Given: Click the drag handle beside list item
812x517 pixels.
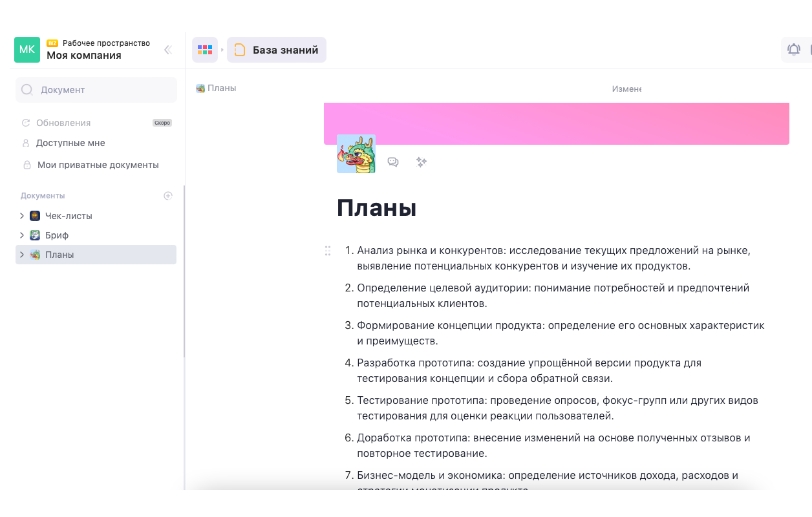Looking at the screenshot, I should tap(328, 251).
